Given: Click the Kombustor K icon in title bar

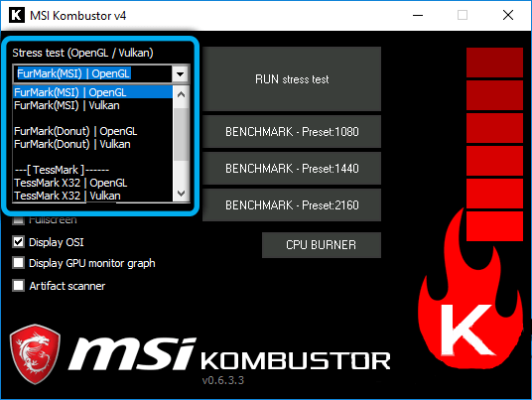Looking at the screenshot, I should tap(17, 15).
